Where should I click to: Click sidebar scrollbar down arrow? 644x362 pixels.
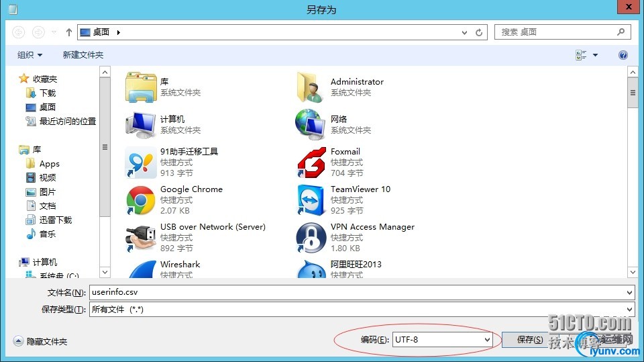pos(105,272)
